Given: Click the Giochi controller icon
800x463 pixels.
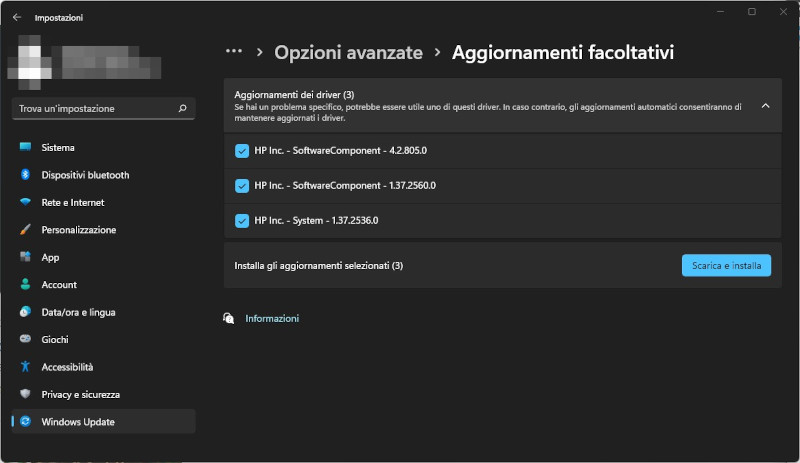Looking at the screenshot, I should click(26, 340).
